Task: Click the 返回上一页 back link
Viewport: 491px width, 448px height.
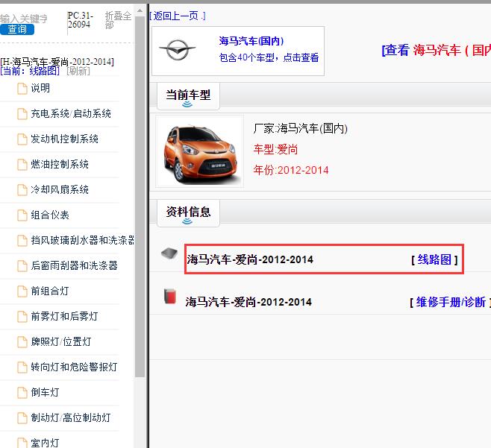Action: (178, 16)
